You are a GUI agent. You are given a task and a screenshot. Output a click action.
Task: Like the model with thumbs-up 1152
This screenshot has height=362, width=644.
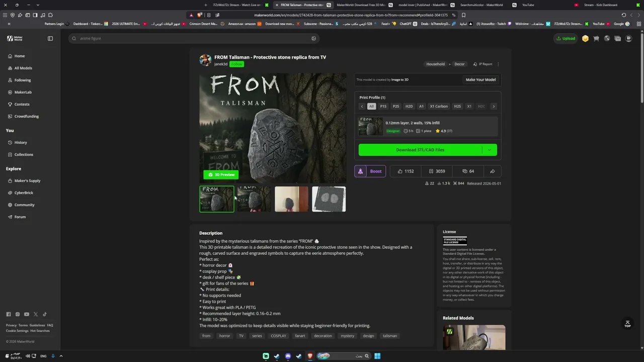tap(406, 171)
